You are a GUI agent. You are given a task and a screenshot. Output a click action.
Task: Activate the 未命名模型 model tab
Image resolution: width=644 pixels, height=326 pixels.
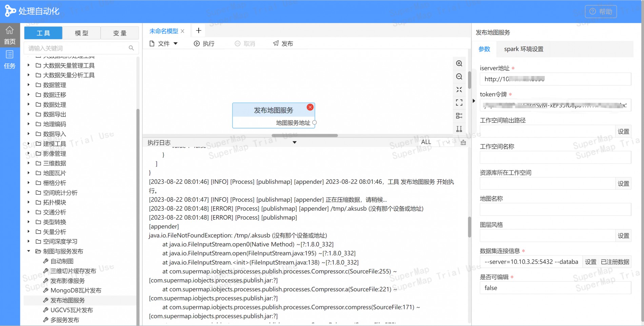[164, 31]
